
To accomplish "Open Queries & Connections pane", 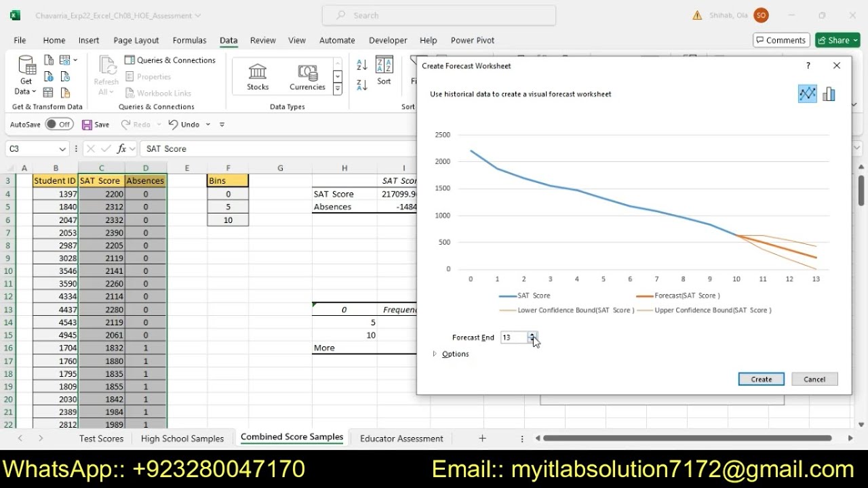I will pyautogui.click(x=170, y=60).
